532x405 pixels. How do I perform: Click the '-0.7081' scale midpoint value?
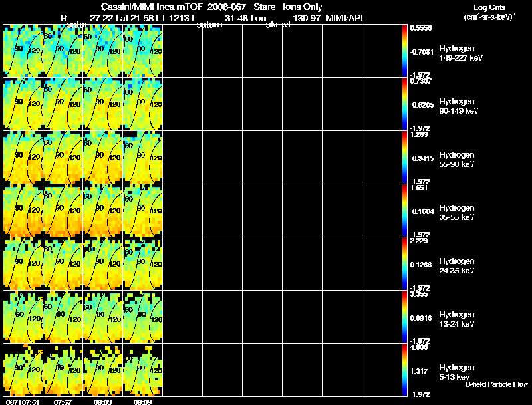click(x=422, y=52)
